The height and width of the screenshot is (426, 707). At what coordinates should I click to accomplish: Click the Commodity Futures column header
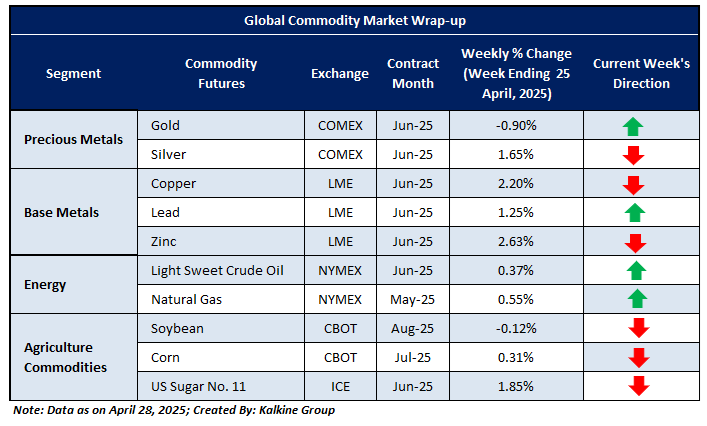pyautogui.click(x=221, y=73)
